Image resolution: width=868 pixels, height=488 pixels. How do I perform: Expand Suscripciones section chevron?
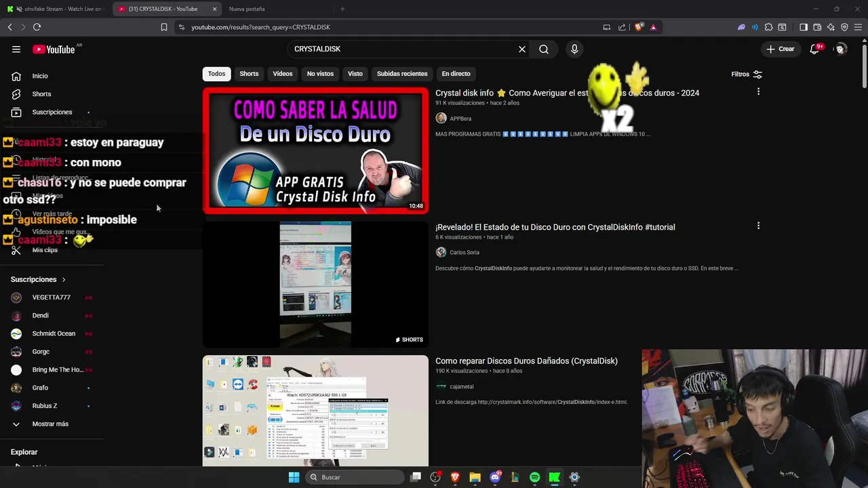click(64, 279)
